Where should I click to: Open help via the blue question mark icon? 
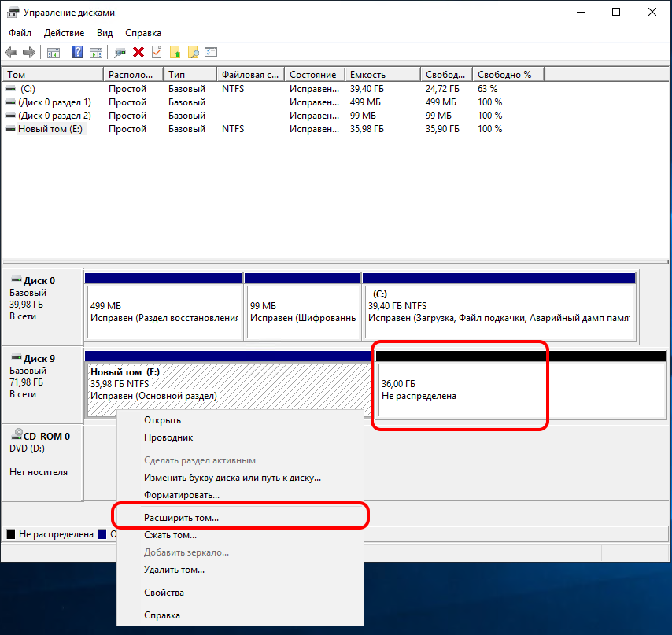[78, 52]
